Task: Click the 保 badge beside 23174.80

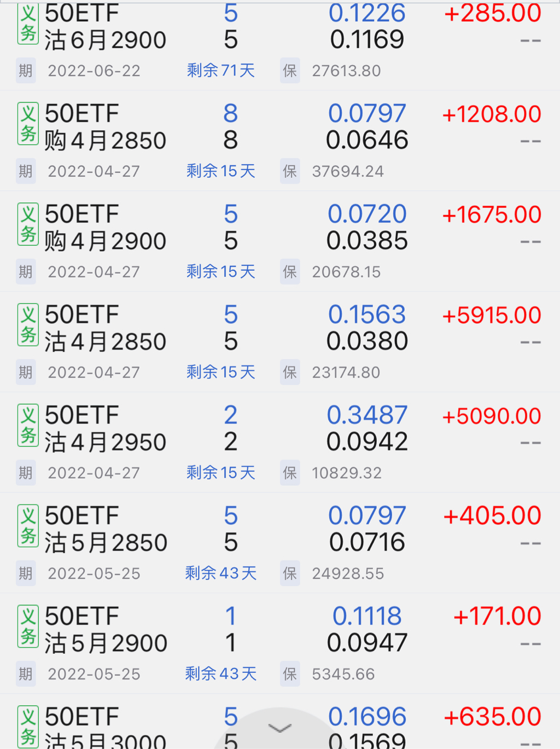Action: click(290, 372)
